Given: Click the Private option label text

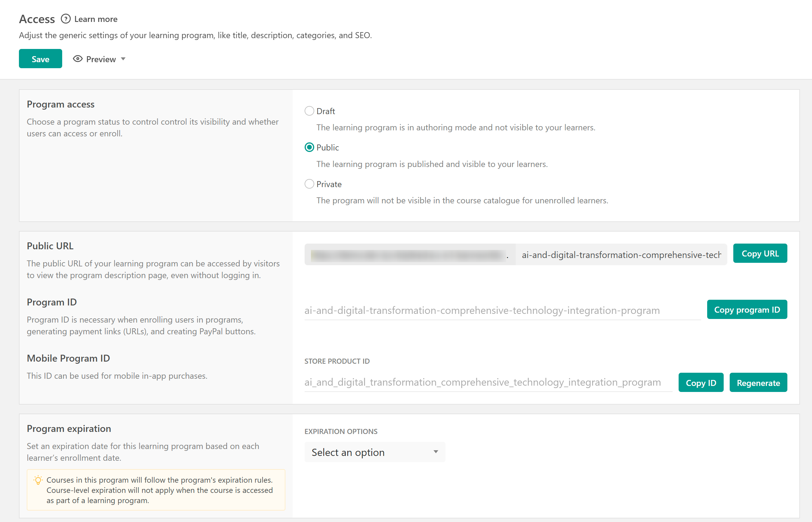Looking at the screenshot, I should click(329, 184).
